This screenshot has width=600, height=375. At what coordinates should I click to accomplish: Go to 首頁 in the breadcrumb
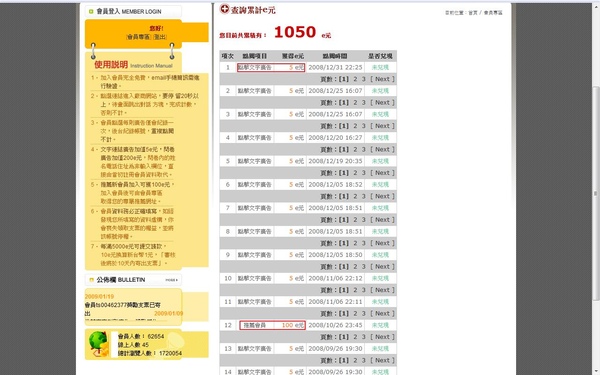[x=473, y=13]
